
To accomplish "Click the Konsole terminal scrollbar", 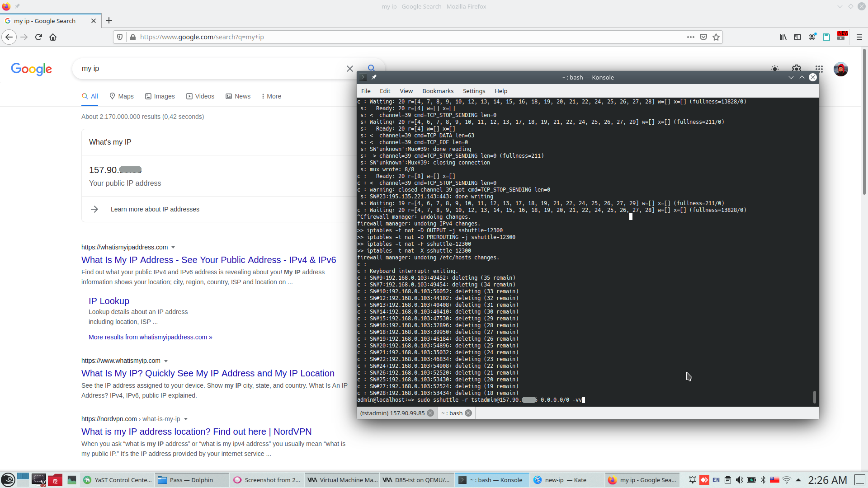I will (814, 397).
